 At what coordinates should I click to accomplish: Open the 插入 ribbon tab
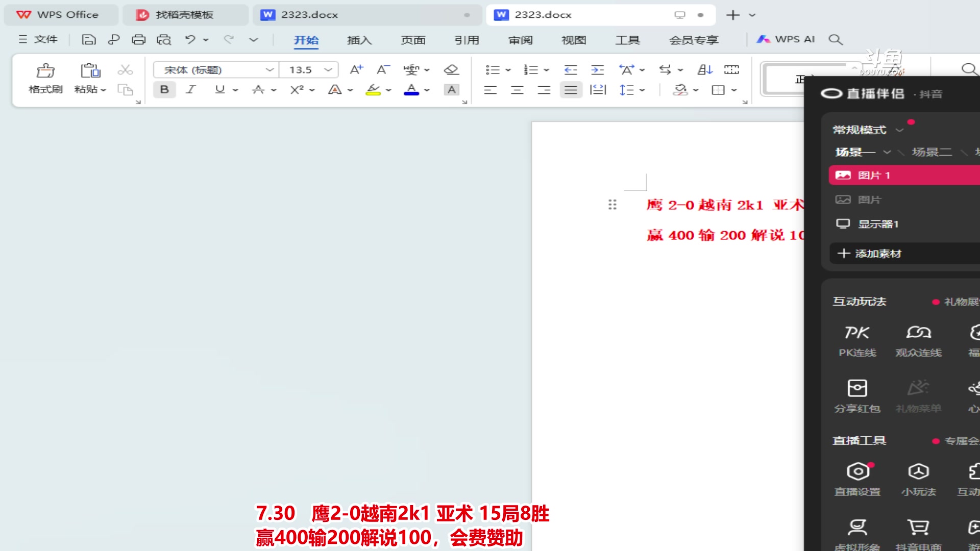(x=359, y=40)
